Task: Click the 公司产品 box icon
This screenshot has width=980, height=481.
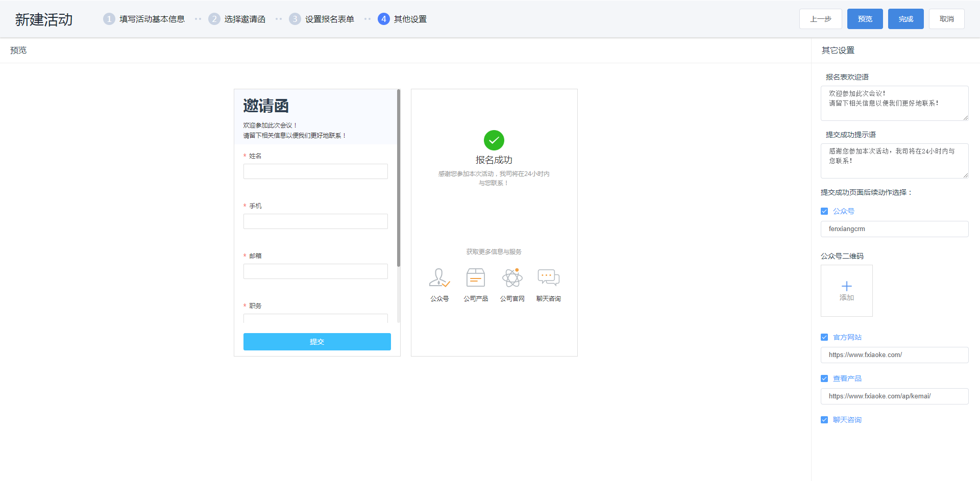Action: click(x=475, y=278)
